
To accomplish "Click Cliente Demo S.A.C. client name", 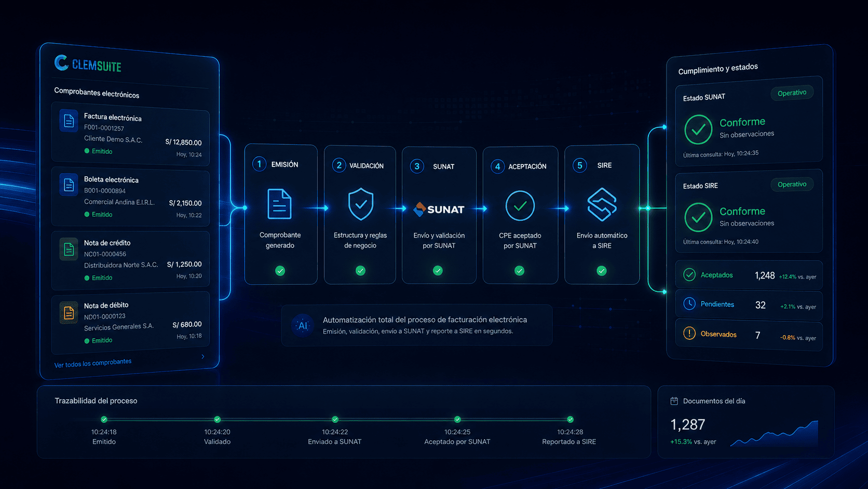I will click(113, 139).
